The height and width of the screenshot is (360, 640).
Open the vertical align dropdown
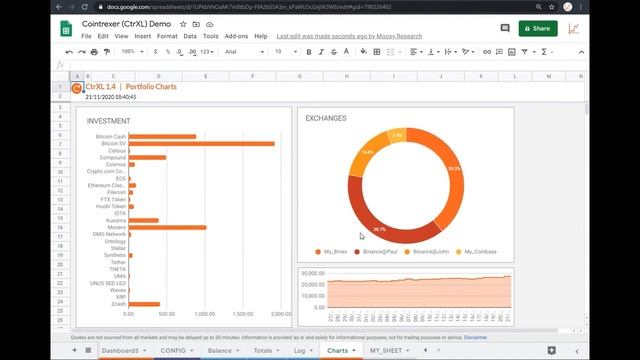(x=433, y=52)
